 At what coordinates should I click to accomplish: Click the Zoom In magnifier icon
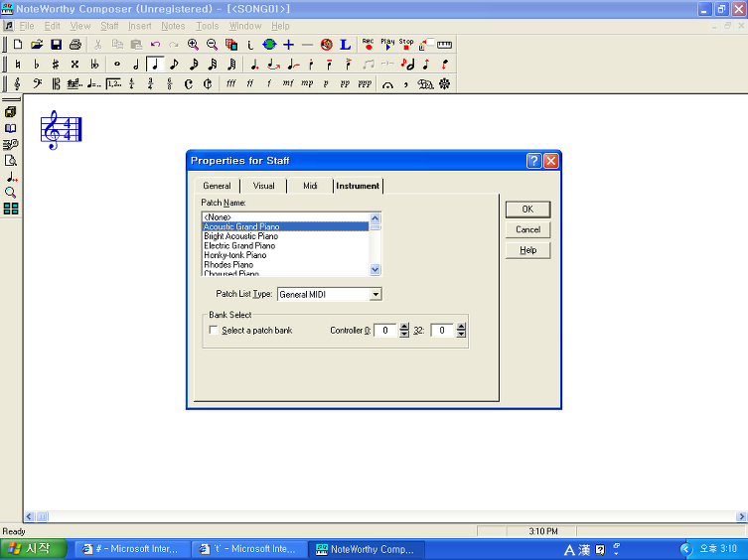pyautogui.click(x=193, y=45)
